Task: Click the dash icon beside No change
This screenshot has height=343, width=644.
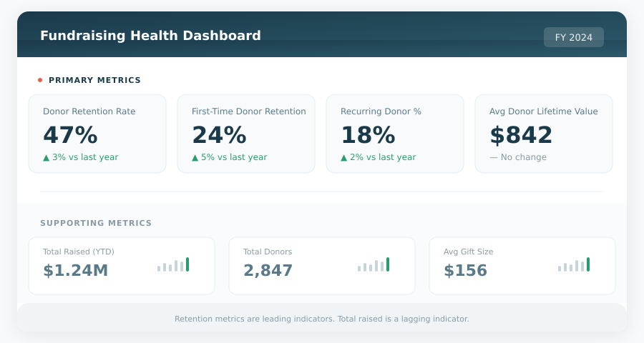Action: point(493,157)
